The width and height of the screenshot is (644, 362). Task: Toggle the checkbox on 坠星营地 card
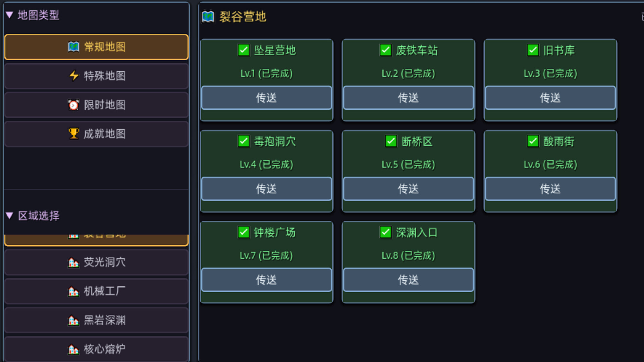[x=244, y=50]
